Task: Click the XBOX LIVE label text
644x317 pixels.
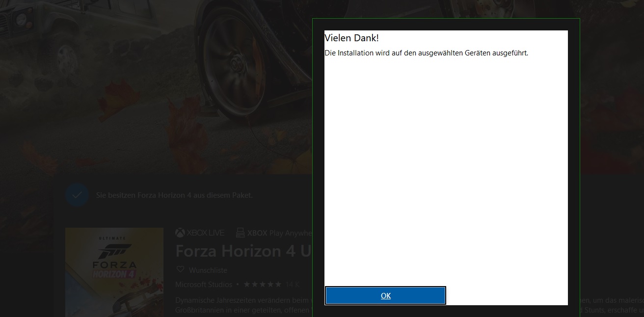Action: pyautogui.click(x=206, y=233)
